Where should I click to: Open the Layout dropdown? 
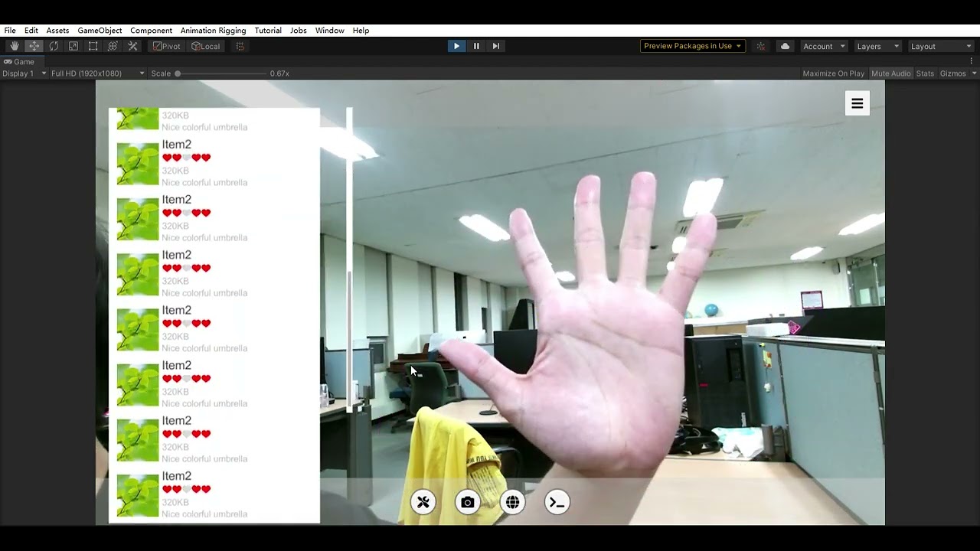click(x=941, y=46)
